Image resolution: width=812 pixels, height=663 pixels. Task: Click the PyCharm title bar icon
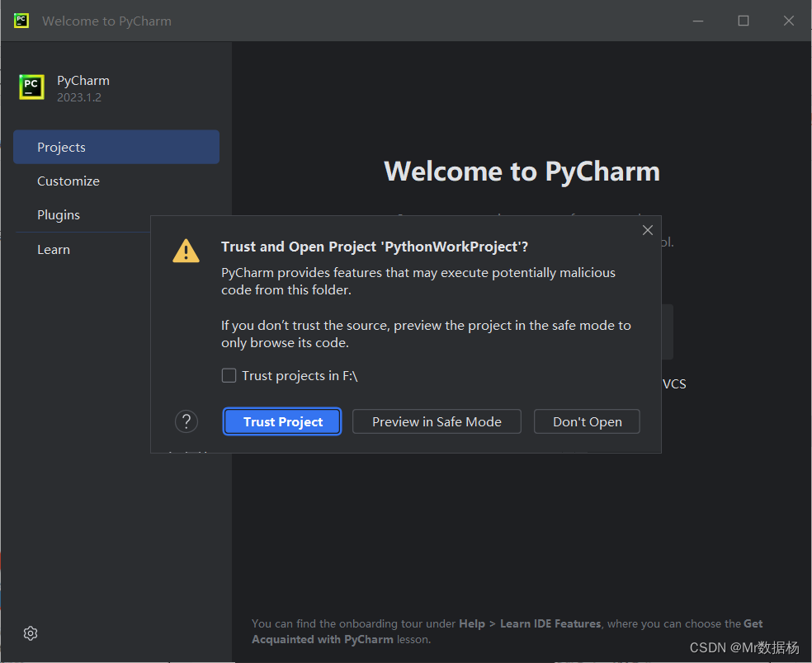pyautogui.click(x=21, y=21)
